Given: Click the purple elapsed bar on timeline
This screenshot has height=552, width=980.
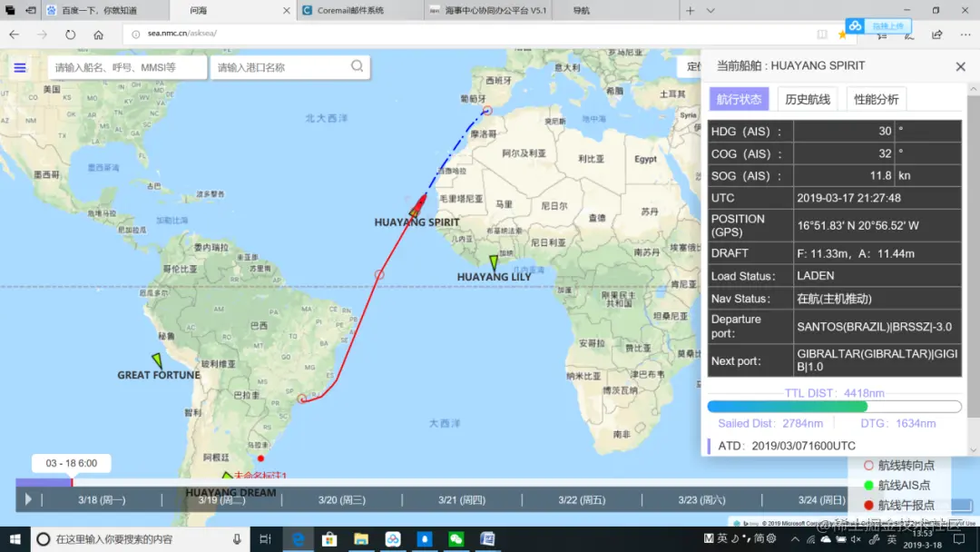Looking at the screenshot, I should pos(44,482).
